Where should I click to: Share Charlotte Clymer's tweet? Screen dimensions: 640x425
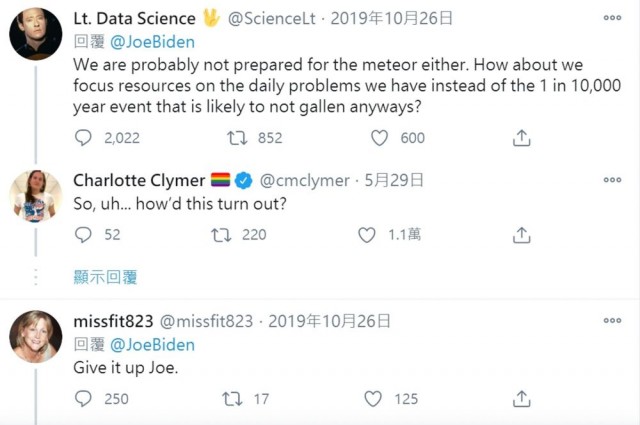[521, 235]
